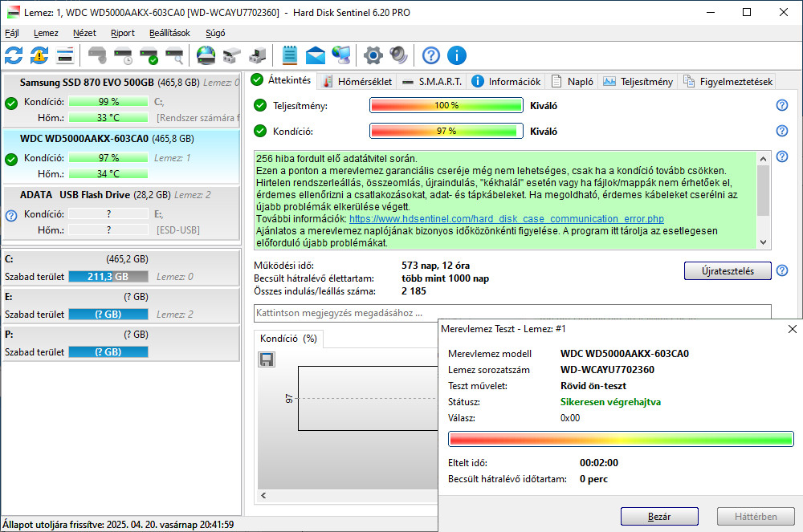The width and height of the screenshot is (803, 532).
Task: Click the refresh with warning triangle icon
Action: tap(39, 55)
